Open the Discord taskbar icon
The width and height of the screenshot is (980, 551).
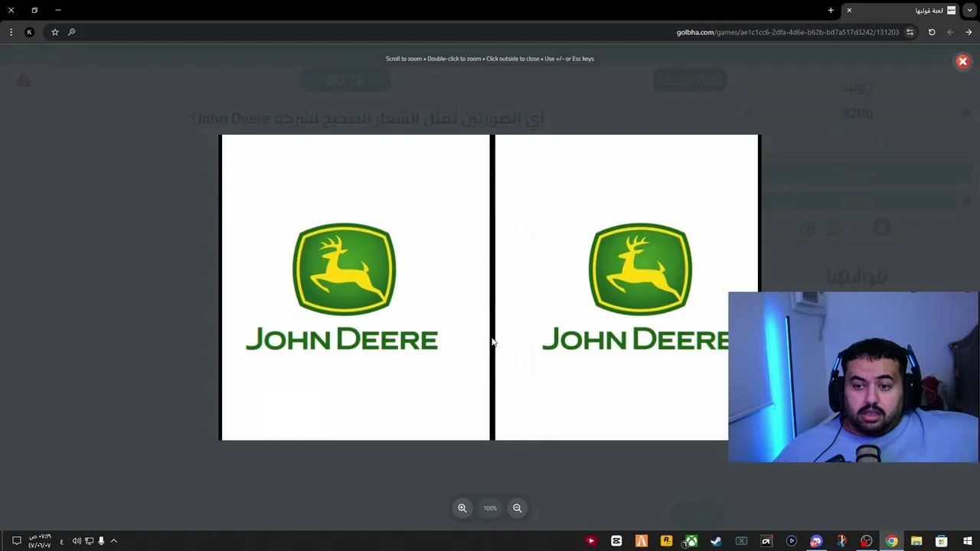pos(816,541)
